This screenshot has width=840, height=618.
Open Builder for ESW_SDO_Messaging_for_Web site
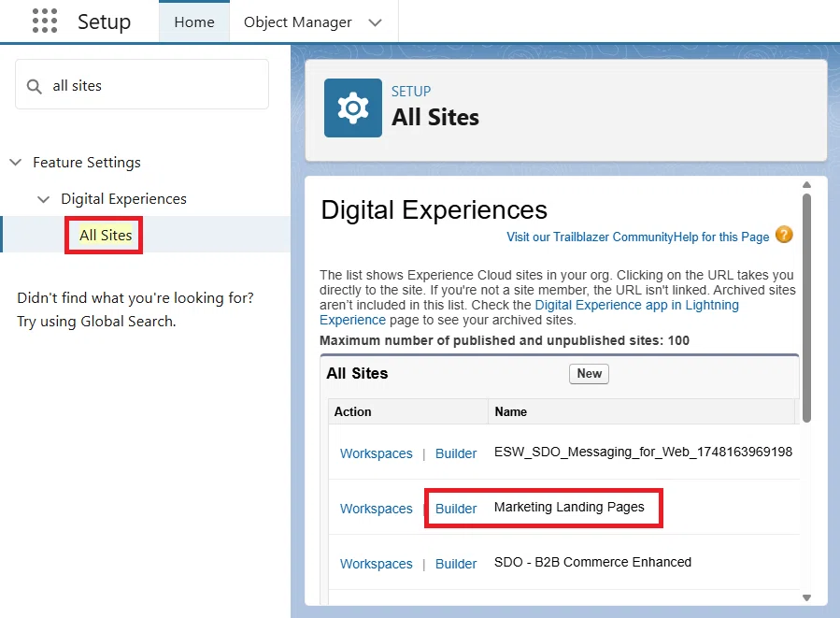[x=456, y=453]
